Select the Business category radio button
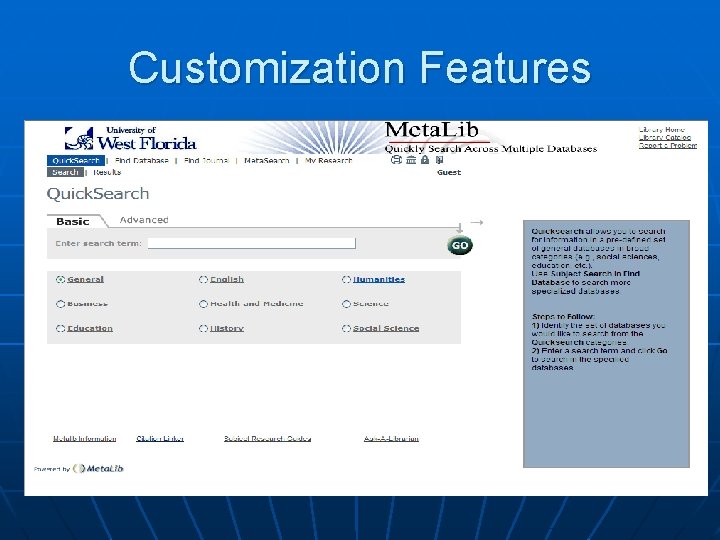 60,304
